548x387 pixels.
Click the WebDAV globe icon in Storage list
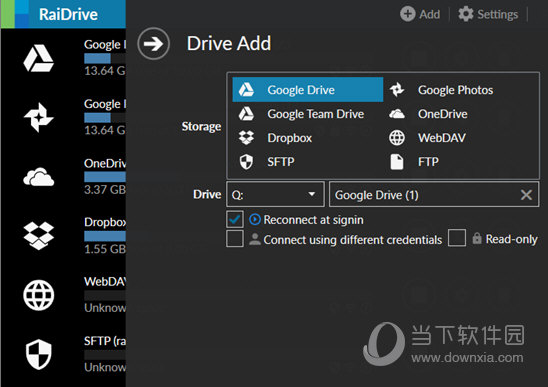coord(397,138)
